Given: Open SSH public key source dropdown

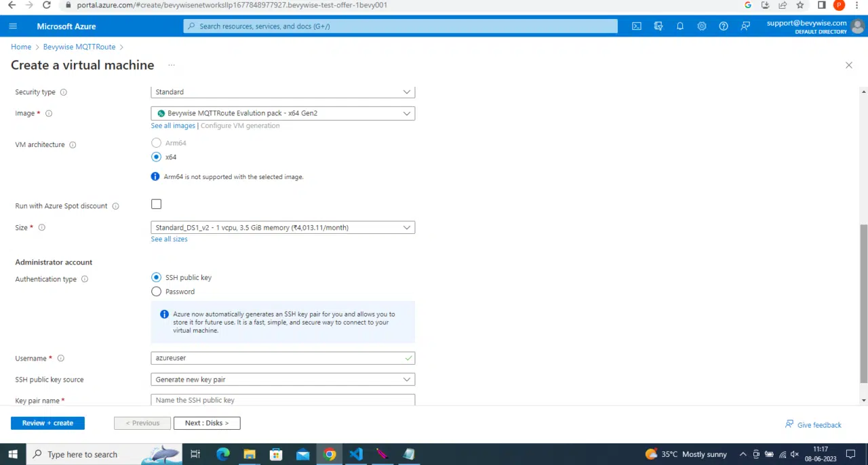Looking at the screenshot, I should point(283,380).
